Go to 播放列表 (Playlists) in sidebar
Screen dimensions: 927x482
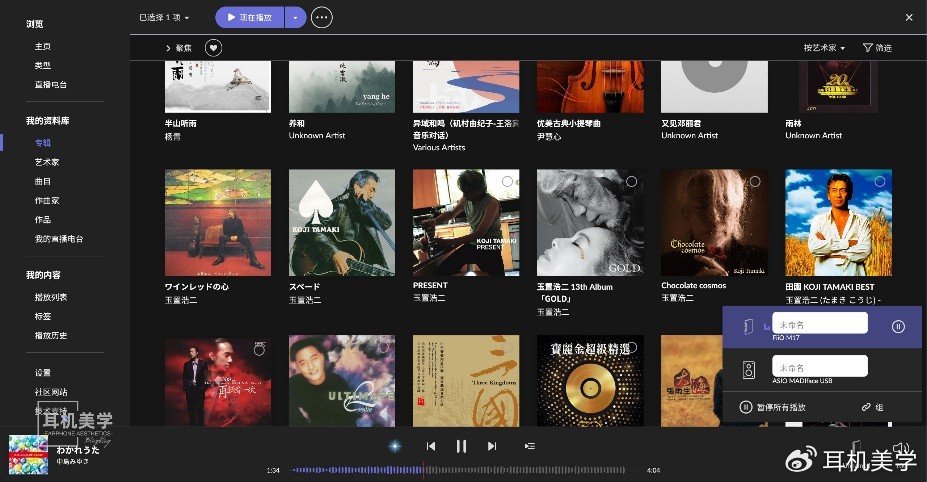tap(50, 297)
